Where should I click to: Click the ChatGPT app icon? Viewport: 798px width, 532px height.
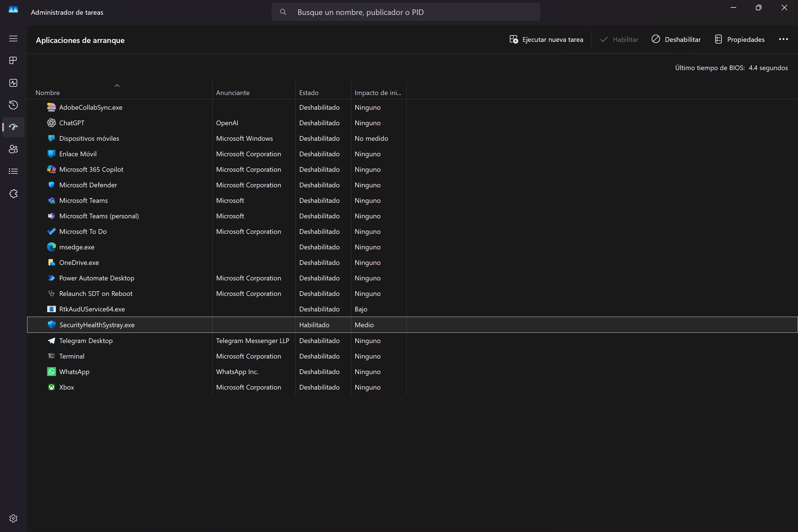(51, 123)
